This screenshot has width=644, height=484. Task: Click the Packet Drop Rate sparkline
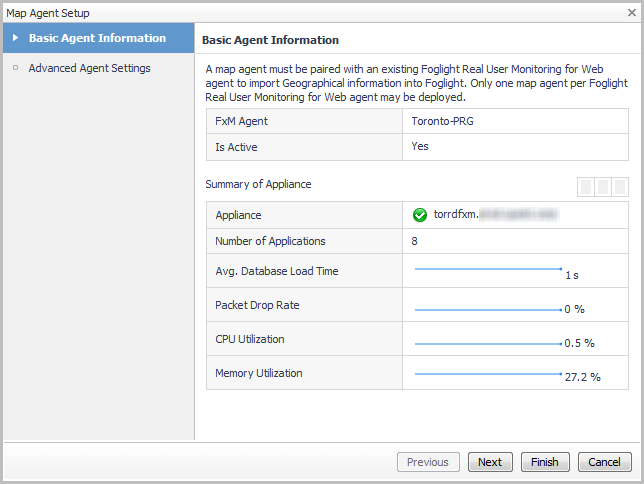coord(489,309)
